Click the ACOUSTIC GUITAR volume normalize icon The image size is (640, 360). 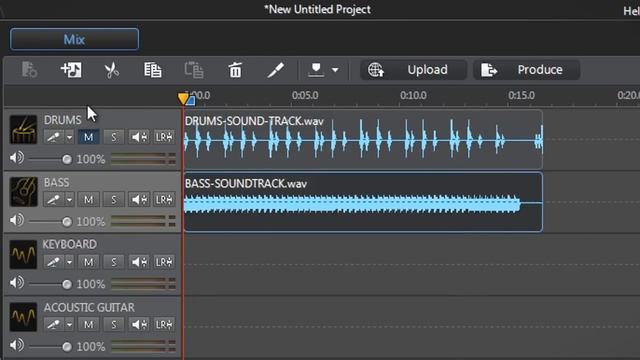pyautogui.click(x=139, y=324)
